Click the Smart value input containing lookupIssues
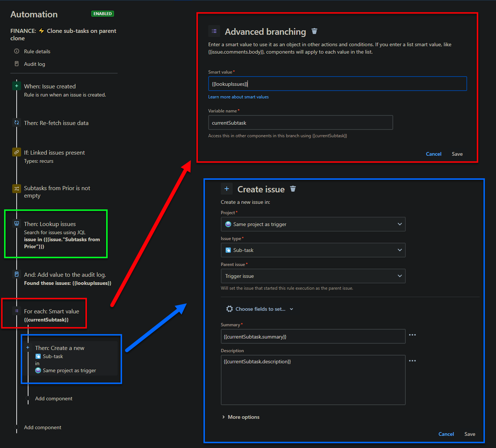 (x=338, y=83)
